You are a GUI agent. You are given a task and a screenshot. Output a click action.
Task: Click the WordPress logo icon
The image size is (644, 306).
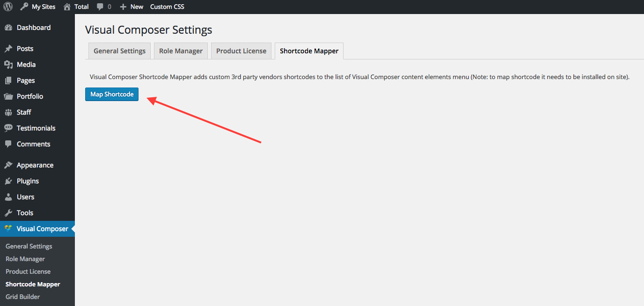pyautogui.click(x=8, y=7)
